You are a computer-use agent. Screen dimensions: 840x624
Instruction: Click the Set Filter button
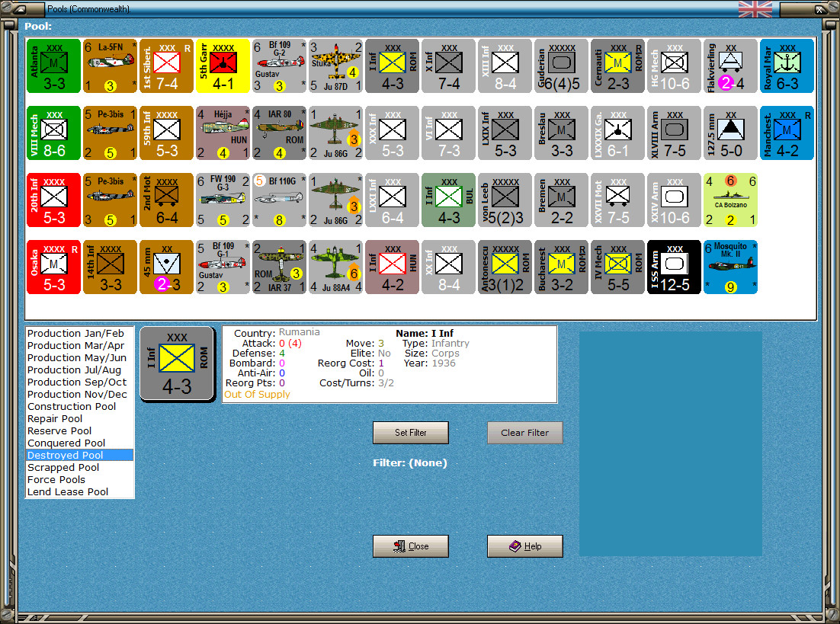point(410,433)
